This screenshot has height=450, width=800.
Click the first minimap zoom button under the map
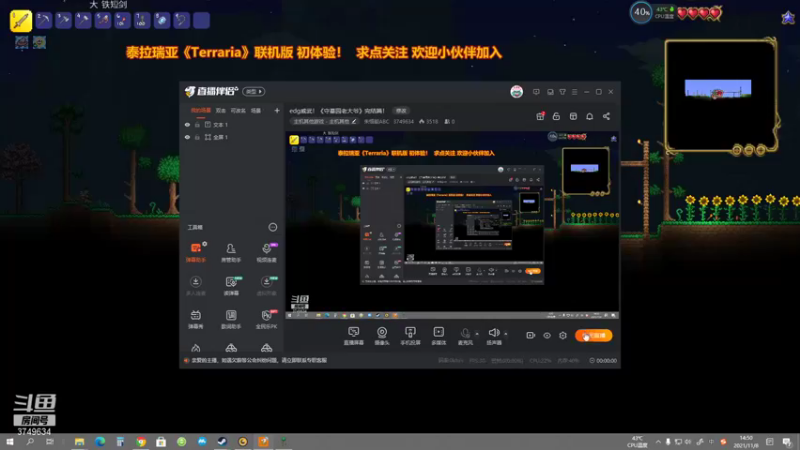(737, 149)
